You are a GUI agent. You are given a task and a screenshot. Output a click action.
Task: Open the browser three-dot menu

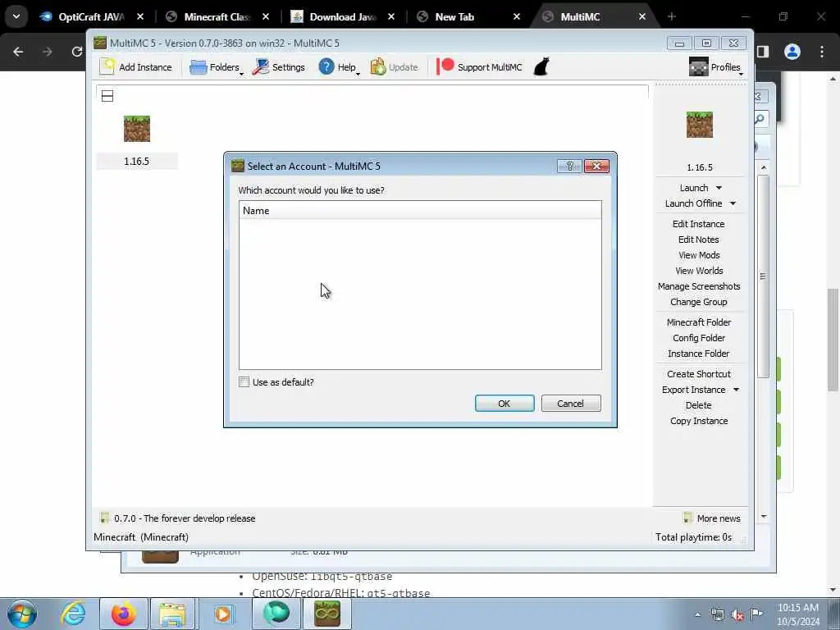coord(822,52)
